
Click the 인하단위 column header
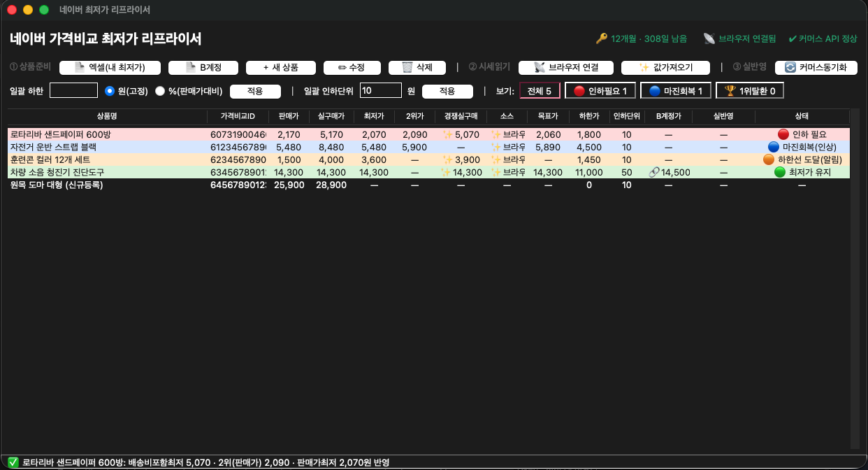point(627,116)
